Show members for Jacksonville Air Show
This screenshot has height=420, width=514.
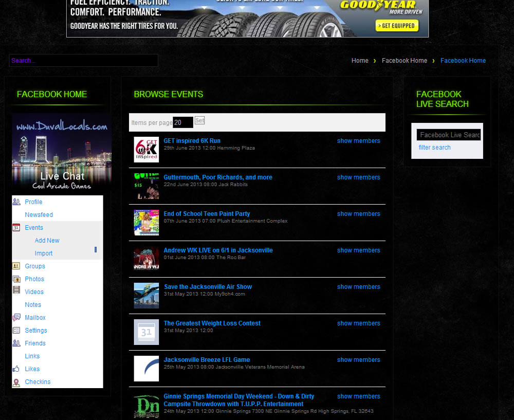pos(359,286)
